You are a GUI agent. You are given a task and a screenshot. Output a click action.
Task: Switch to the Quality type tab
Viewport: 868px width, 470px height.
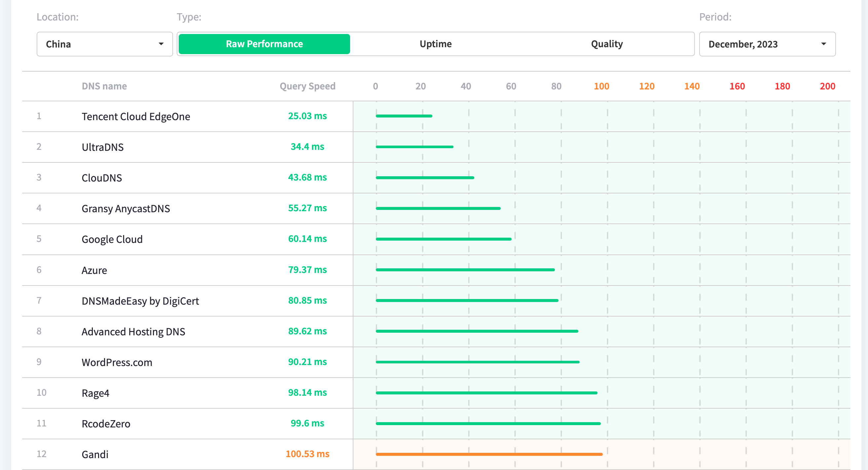click(x=606, y=44)
